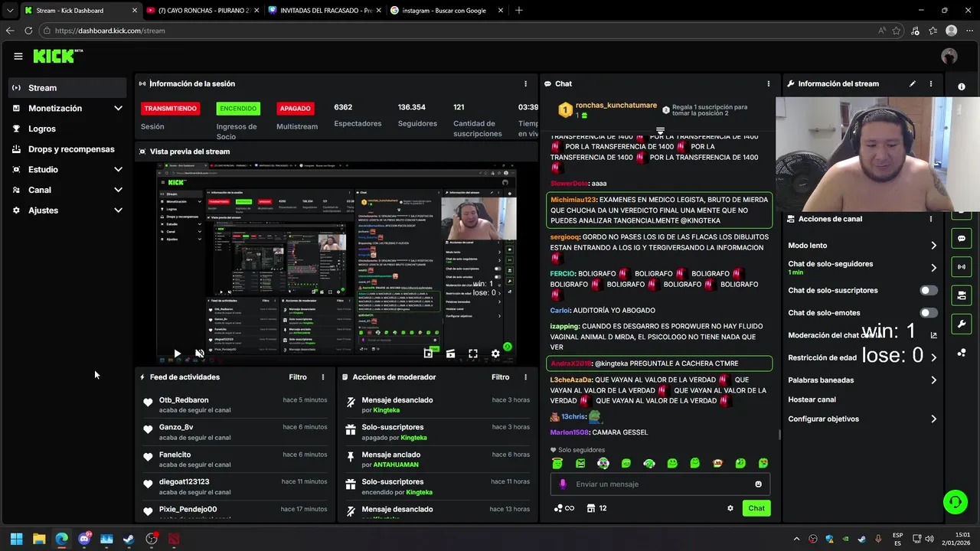The height and width of the screenshot is (551, 980).
Task: Open the Feed de actividades Filtro
Action: pyautogui.click(x=298, y=377)
